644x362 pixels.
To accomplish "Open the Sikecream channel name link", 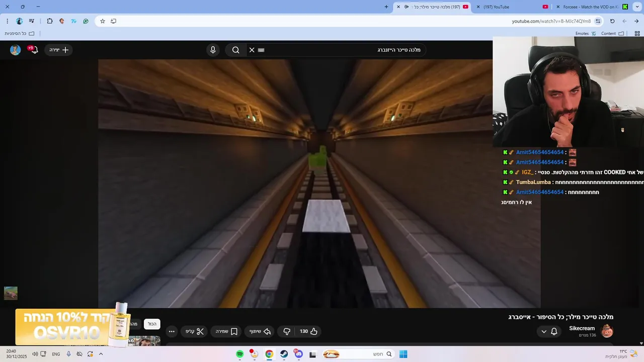I will (x=582, y=328).
